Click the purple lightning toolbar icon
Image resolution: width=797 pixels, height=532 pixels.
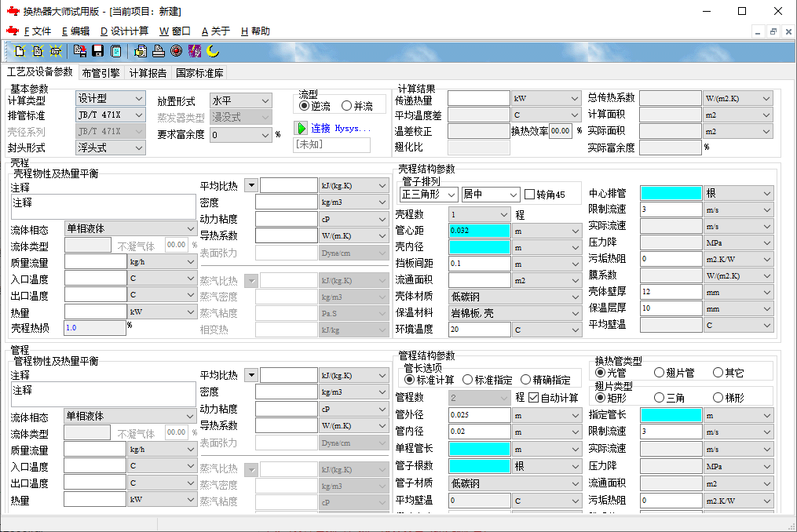tap(195, 52)
